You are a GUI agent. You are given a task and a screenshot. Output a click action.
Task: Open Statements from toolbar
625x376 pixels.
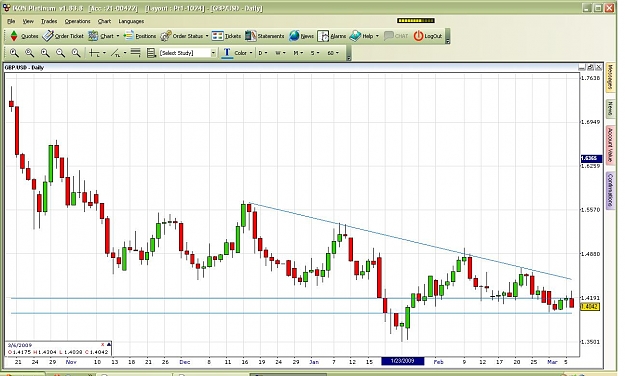coord(265,36)
